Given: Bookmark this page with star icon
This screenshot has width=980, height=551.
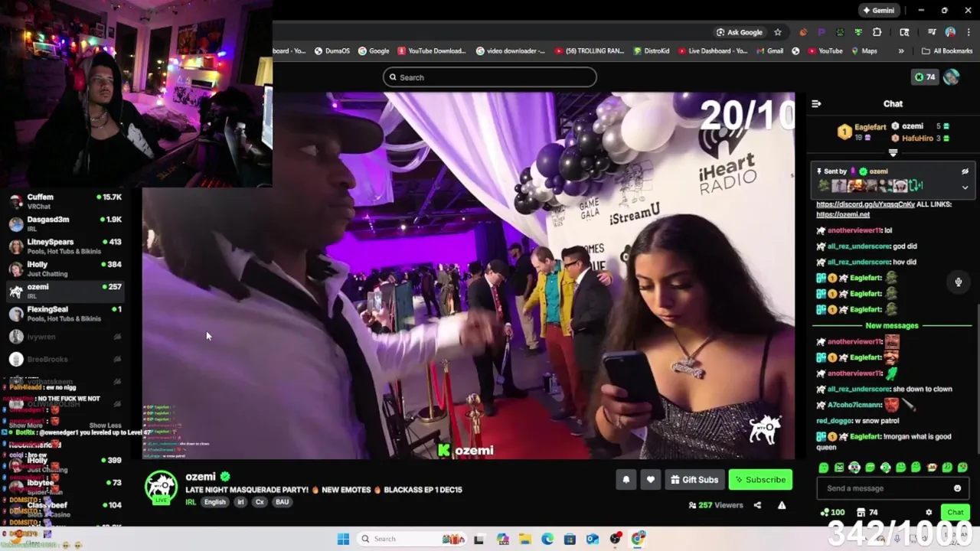Looking at the screenshot, I should 778,32.
